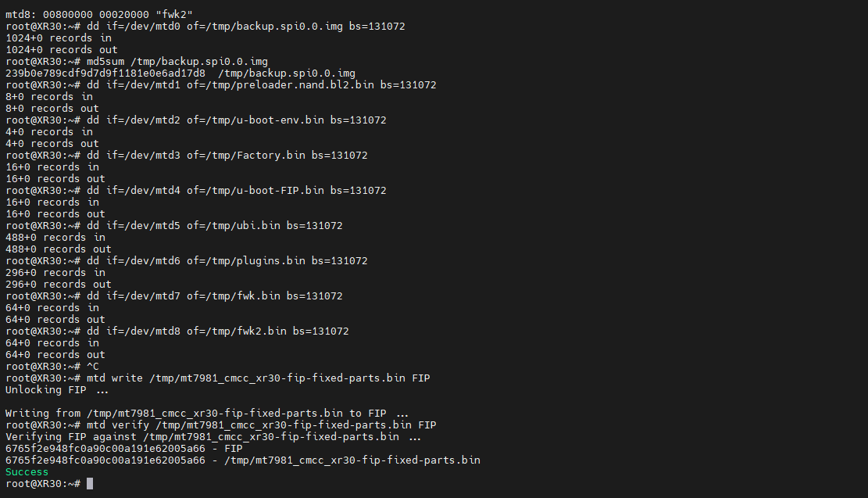Click the "296+0 records out" output line
The width and height of the screenshot is (868, 498).
[59, 284]
